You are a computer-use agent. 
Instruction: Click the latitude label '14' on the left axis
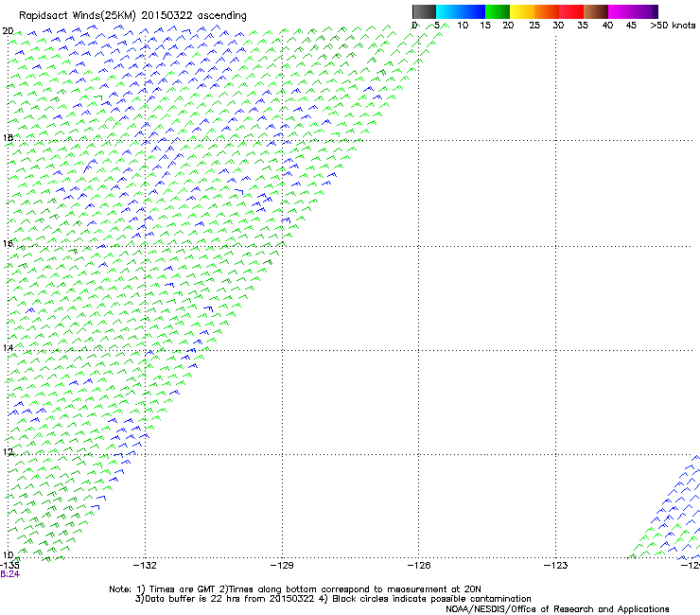[x=8, y=347]
